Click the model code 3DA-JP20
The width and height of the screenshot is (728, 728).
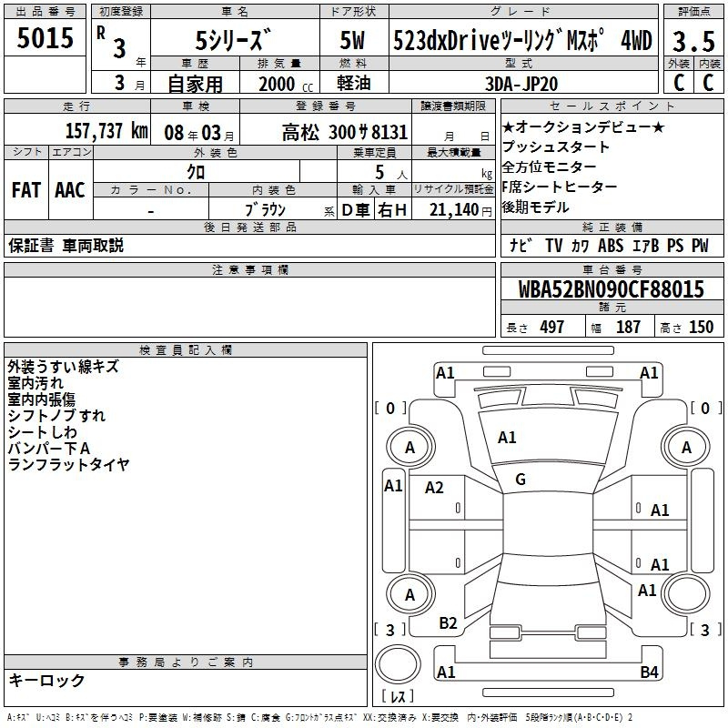pyautogui.click(x=521, y=84)
